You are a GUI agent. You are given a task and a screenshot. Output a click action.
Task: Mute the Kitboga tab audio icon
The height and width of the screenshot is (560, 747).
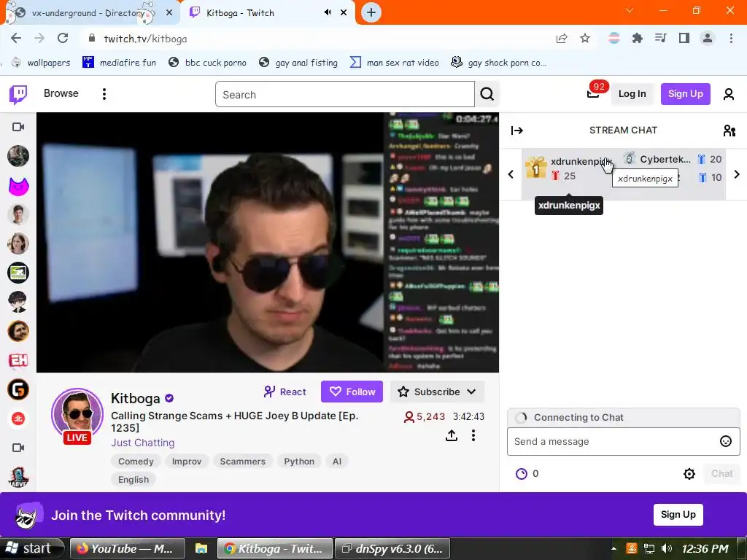click(328, 12)
